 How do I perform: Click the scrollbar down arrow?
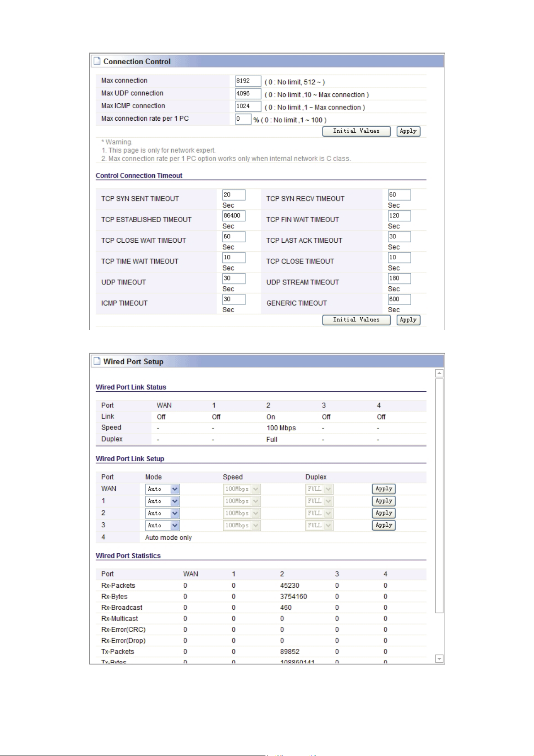(x=439, y=659)
